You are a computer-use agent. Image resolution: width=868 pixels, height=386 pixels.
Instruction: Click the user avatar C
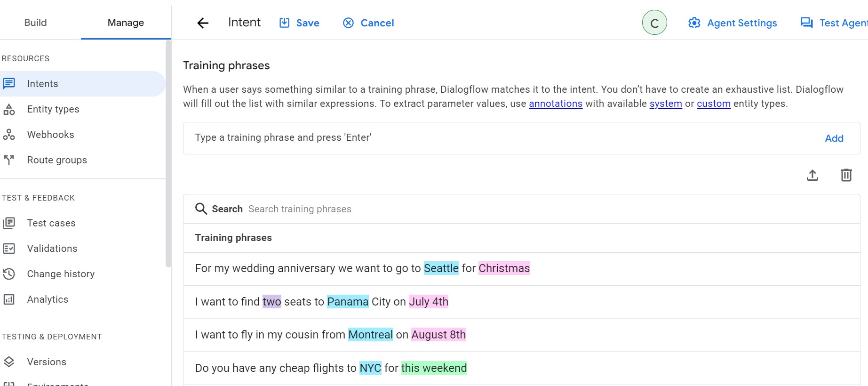(x=654, y=23)
